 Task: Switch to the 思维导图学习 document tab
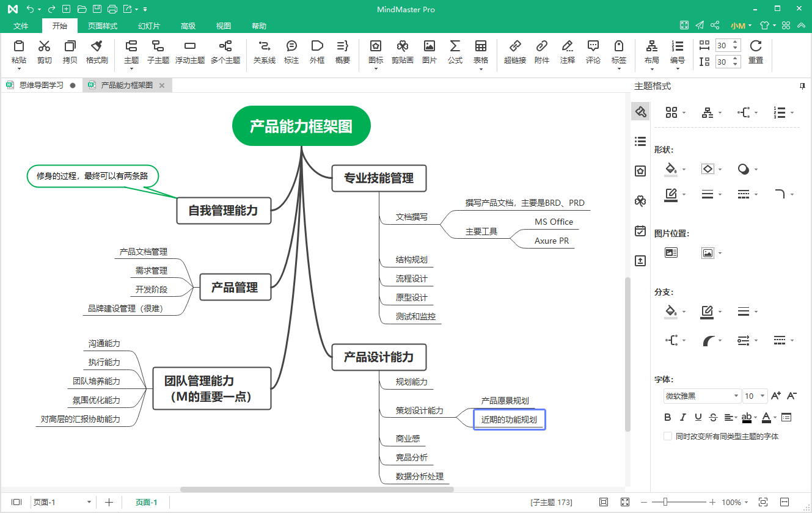(x=41, y=85)
